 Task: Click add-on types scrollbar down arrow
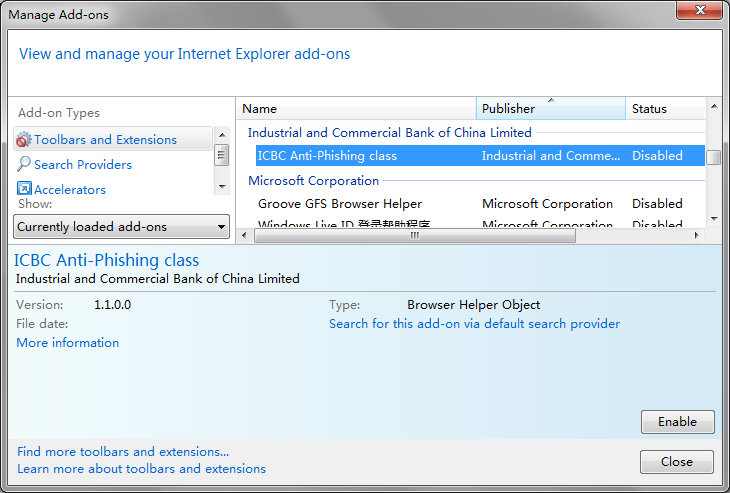222,187
